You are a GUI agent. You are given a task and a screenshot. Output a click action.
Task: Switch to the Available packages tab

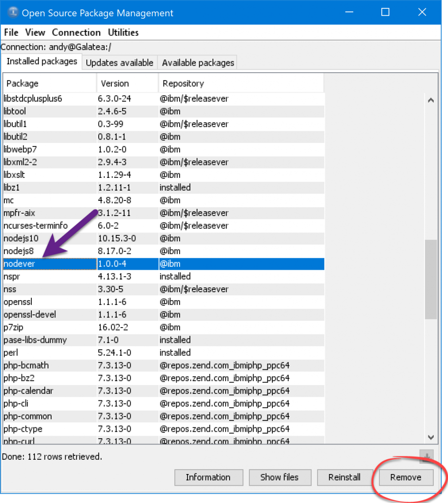[198, 63]
